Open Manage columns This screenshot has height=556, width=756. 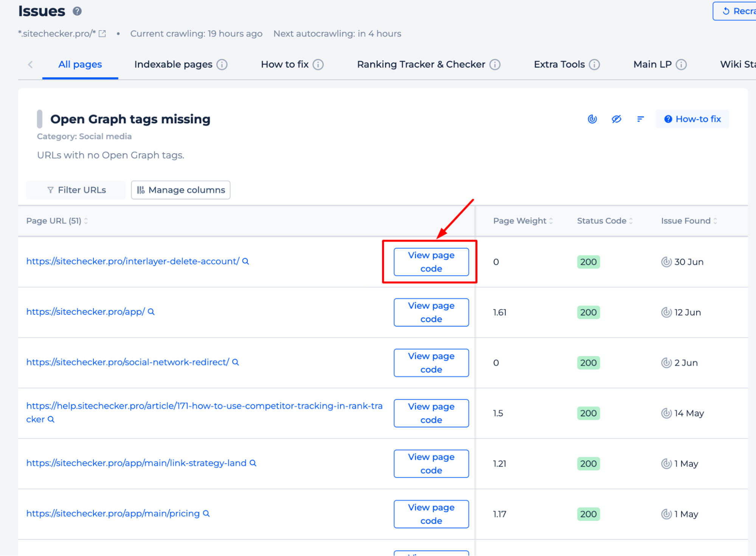point(181,190)
